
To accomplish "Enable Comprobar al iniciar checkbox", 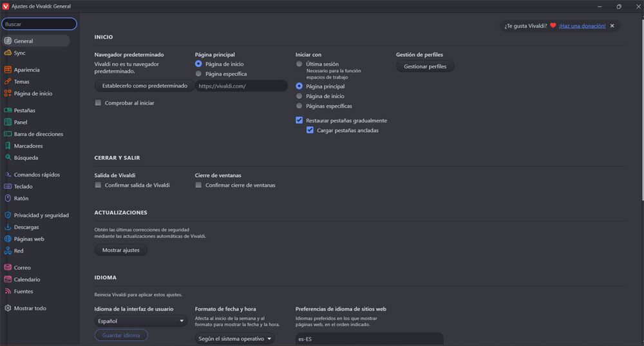I will tap(98, 102).
